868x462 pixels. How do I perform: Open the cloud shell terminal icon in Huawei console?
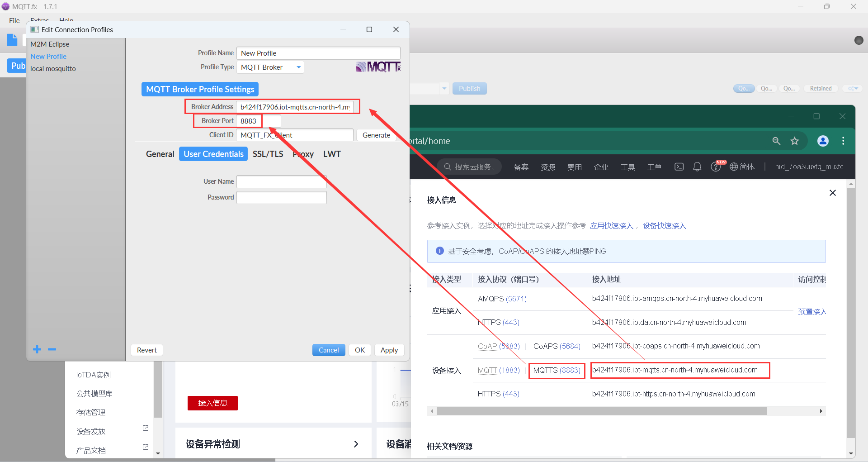[x=679, y=167]
